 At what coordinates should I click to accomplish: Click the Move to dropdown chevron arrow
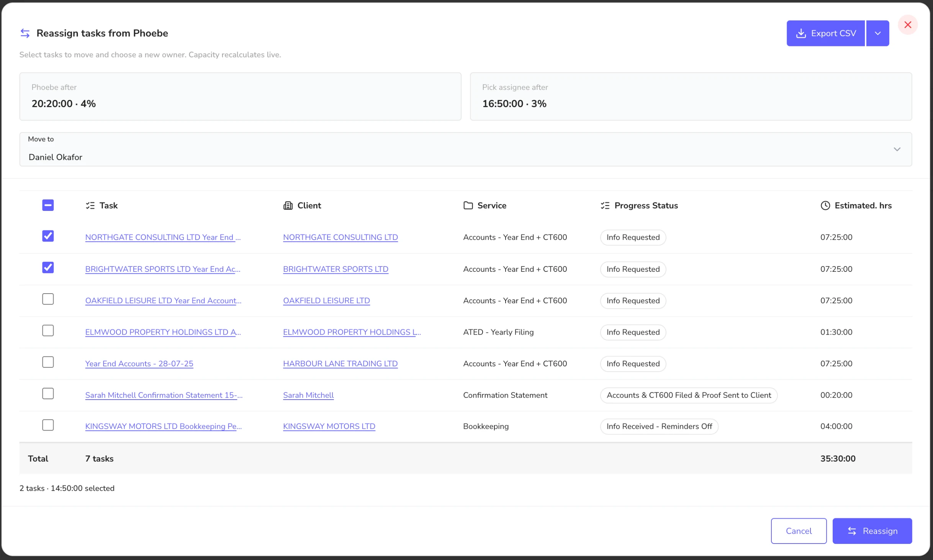point(897,149)
